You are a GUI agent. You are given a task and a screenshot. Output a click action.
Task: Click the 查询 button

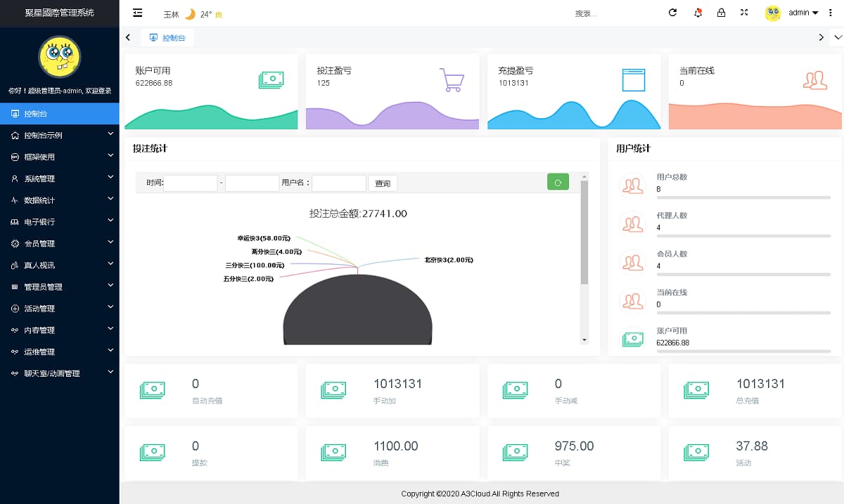click(383, 183)
